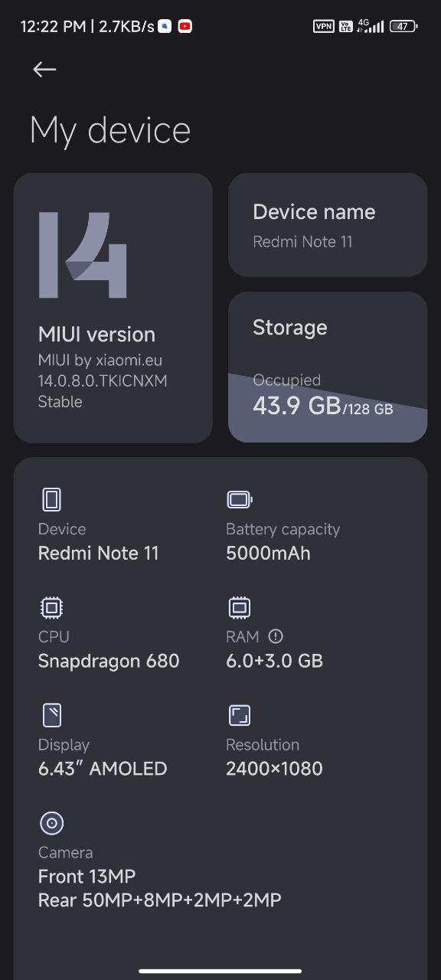This screenshot has width=441, height=980.
Task: Tap the VPN indicator in status bar
Action: point(324,26)
